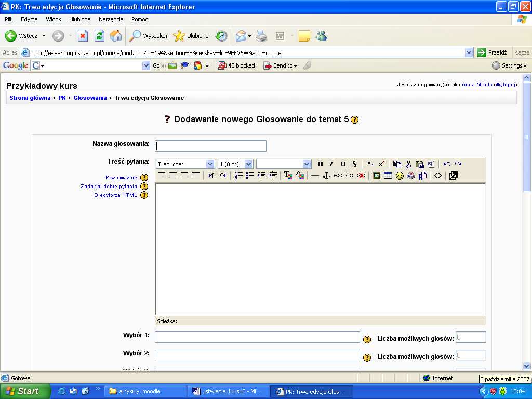Toggle subscript formatting
532x399 pixels.
[370, 164]
